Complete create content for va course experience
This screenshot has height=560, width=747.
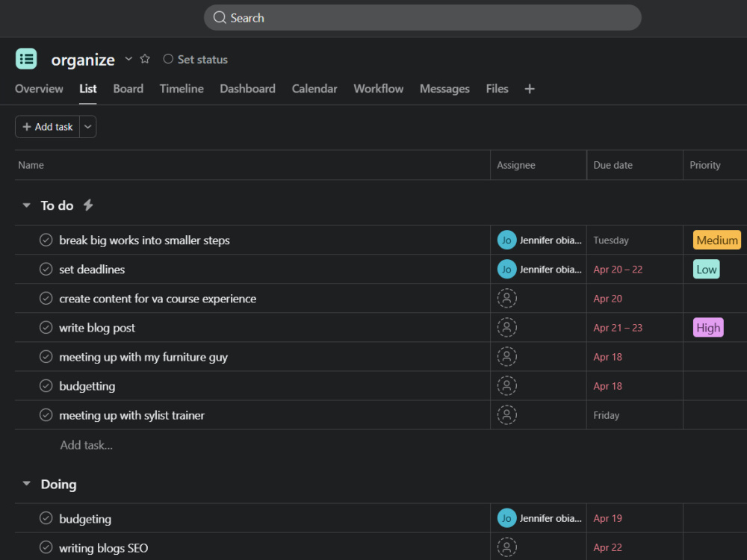46,299
